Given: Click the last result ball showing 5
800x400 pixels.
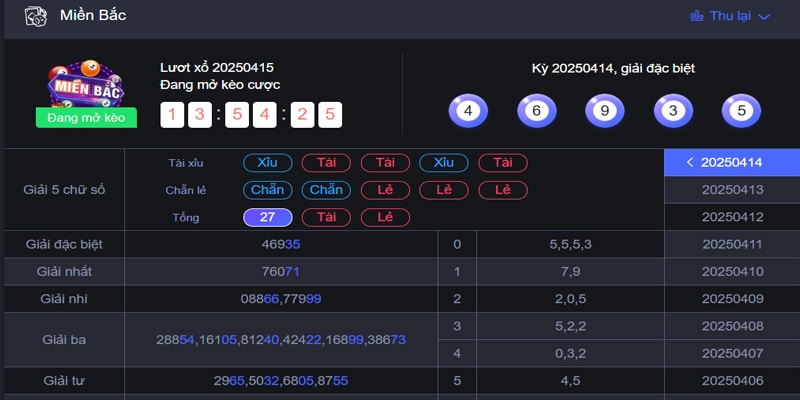Looking at the screenshot, I should coord(741,111).
